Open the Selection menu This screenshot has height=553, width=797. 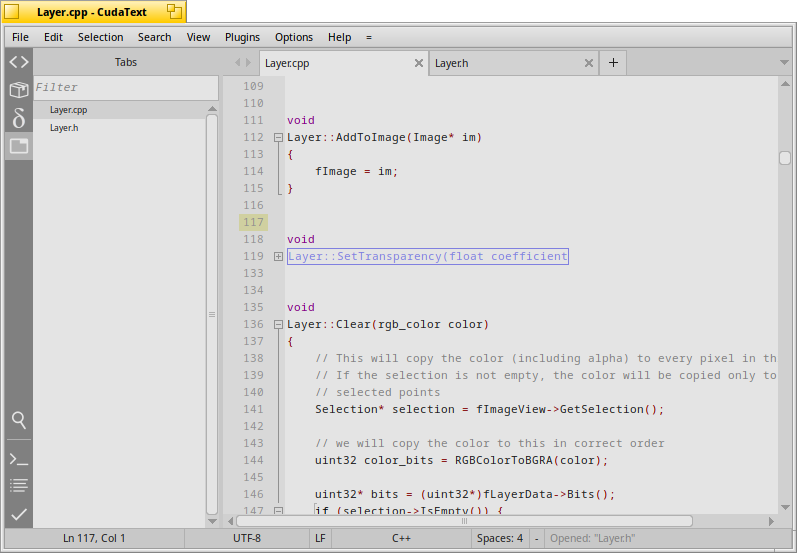100,37
